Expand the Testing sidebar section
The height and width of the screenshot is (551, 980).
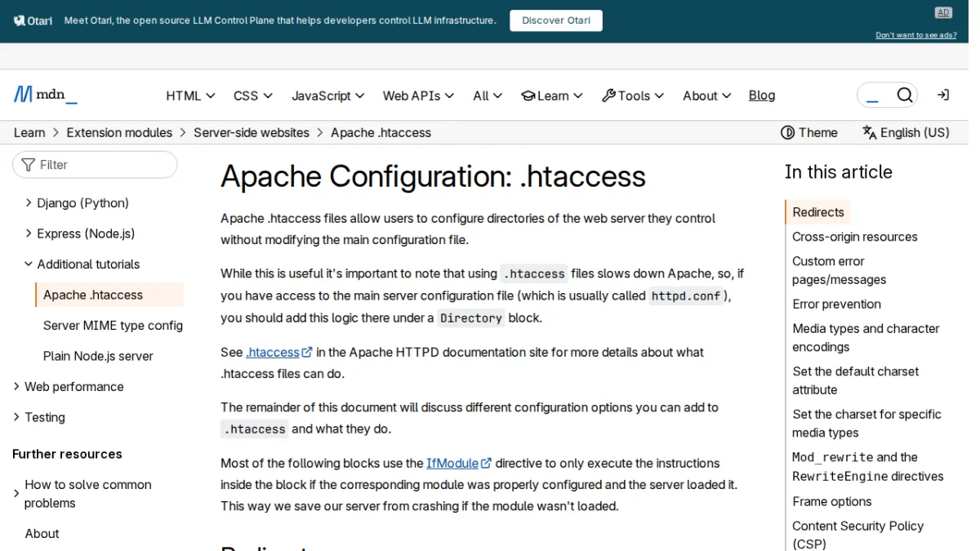(x=16, y=417)
